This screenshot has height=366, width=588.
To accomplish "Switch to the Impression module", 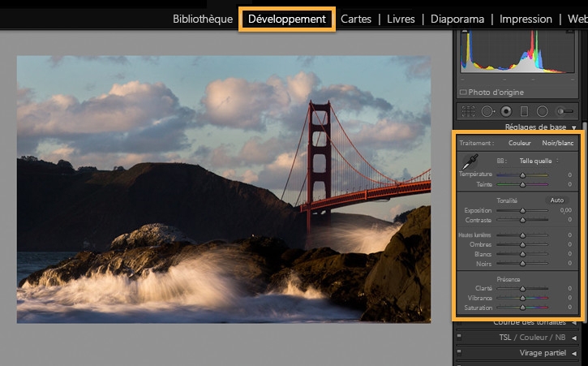I will (x=526, y=19).
